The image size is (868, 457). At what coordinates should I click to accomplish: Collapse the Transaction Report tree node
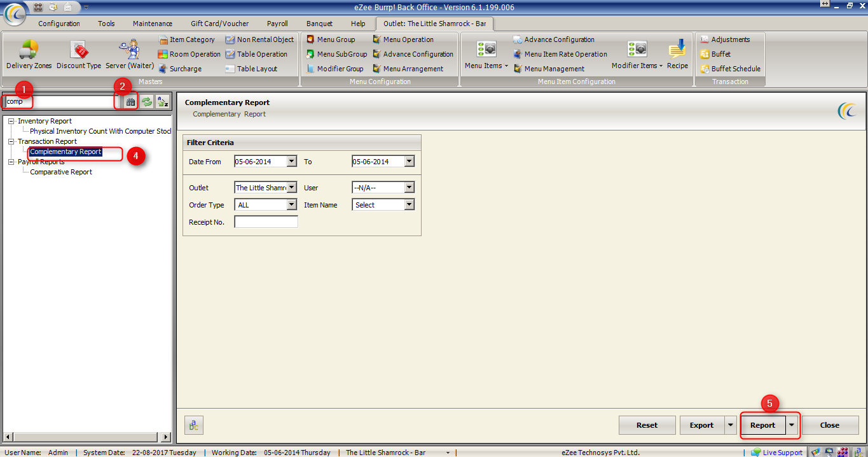tap(11, 141)
